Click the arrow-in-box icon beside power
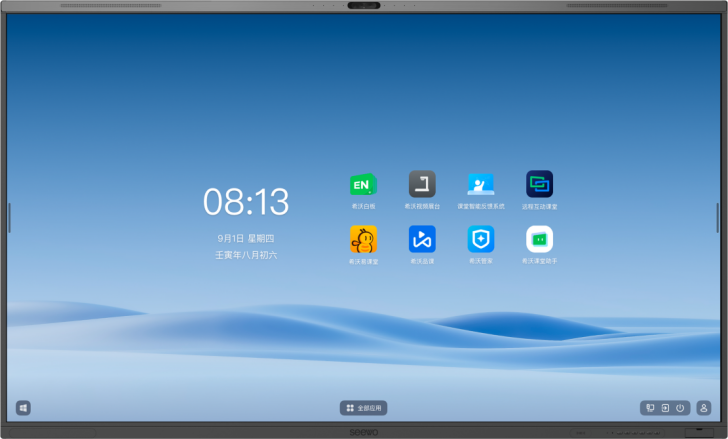 pyautogui.click(x=665, y=408)
